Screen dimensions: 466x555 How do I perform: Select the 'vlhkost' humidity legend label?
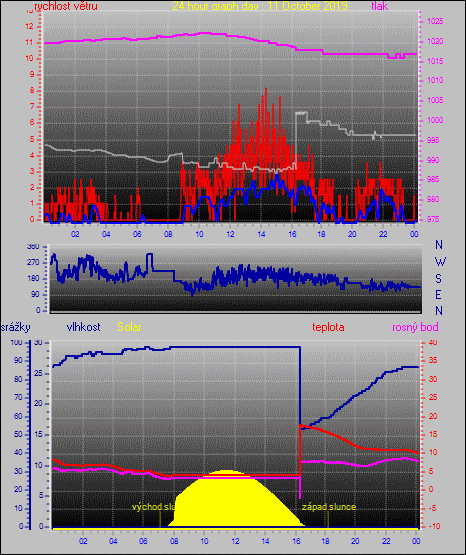(84, 327)
